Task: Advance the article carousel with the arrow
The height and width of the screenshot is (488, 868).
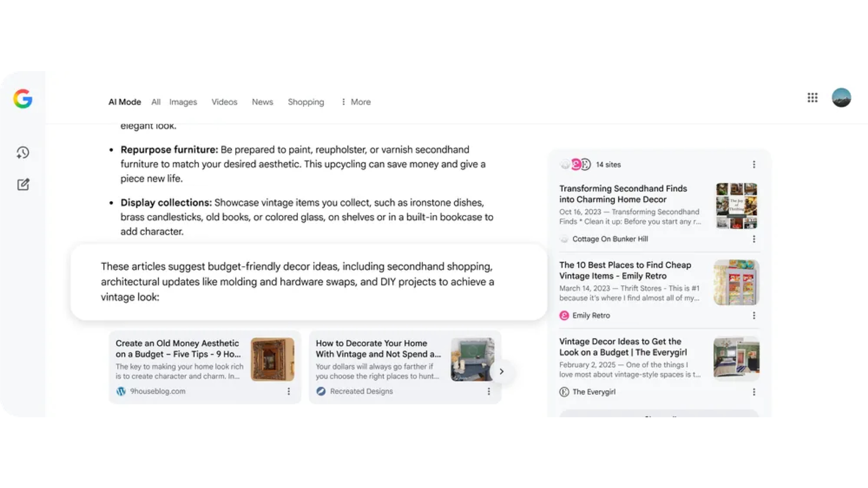Action: (501, 371)
